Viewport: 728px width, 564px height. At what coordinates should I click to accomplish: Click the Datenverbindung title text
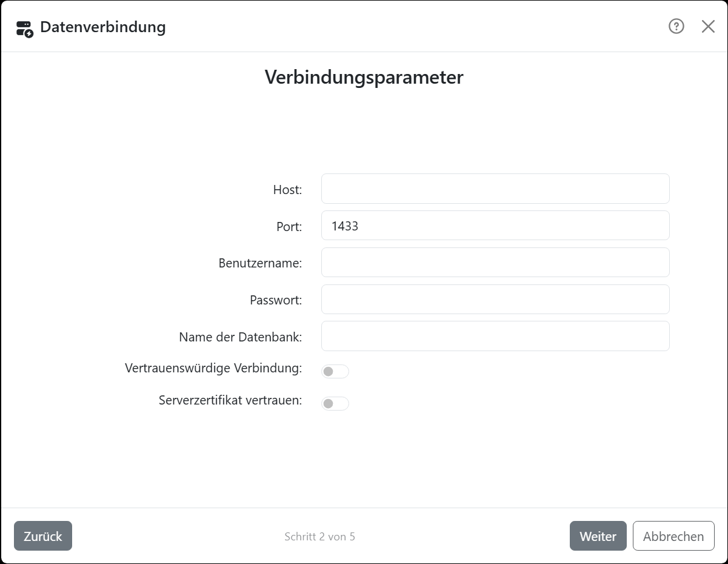pyautogui.click(x=102, y=27)
